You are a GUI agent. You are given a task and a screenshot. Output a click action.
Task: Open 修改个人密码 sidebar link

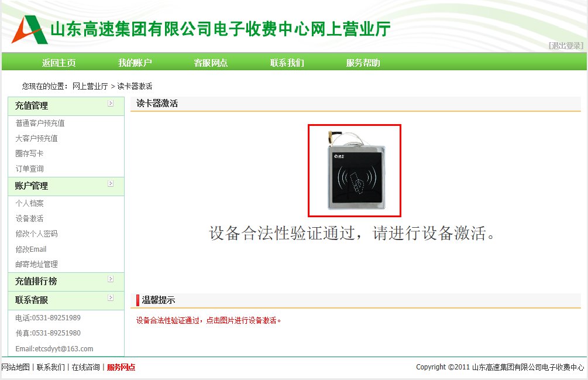[x=36, y=234]
